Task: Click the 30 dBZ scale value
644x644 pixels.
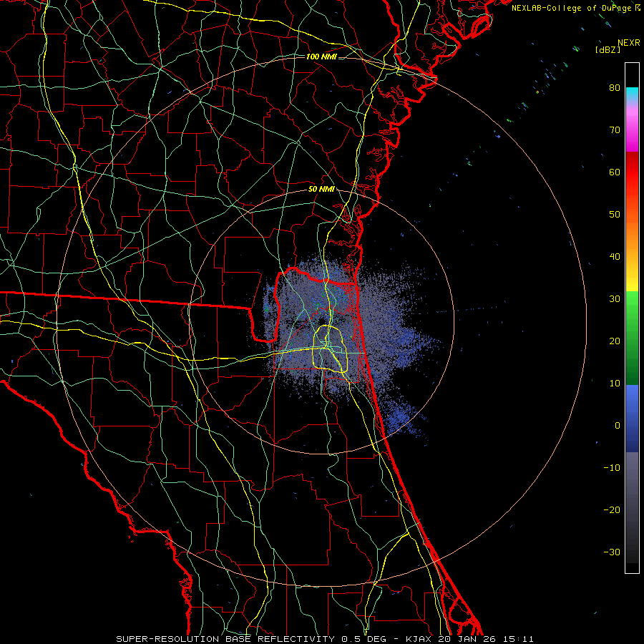Action: (615, 298)
